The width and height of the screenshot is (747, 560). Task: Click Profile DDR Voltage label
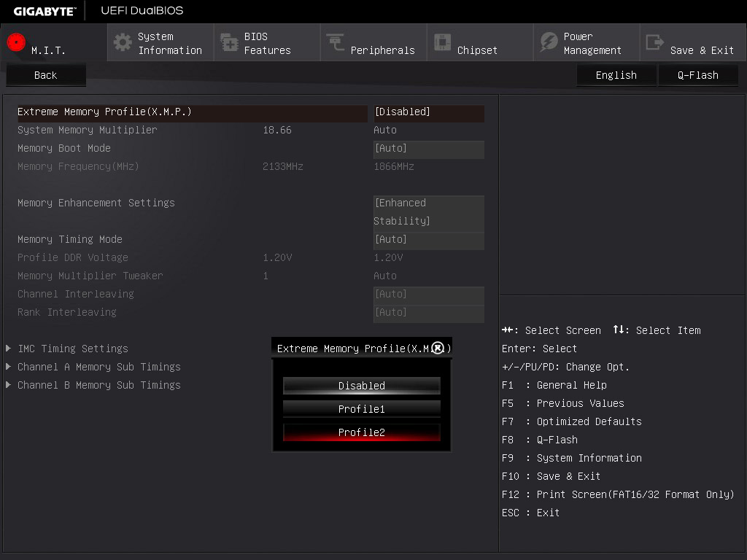tap(73, 257)
